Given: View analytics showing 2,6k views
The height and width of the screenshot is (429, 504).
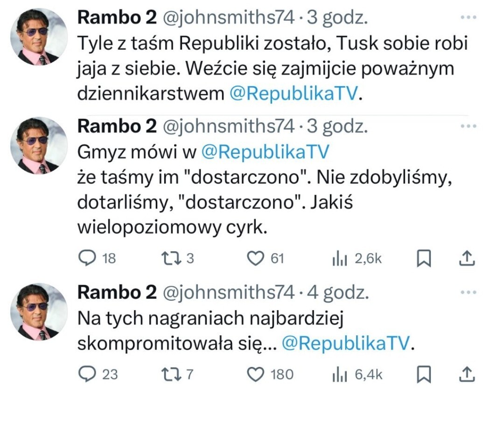Looking at the screenshot, I should pos(340,259).
